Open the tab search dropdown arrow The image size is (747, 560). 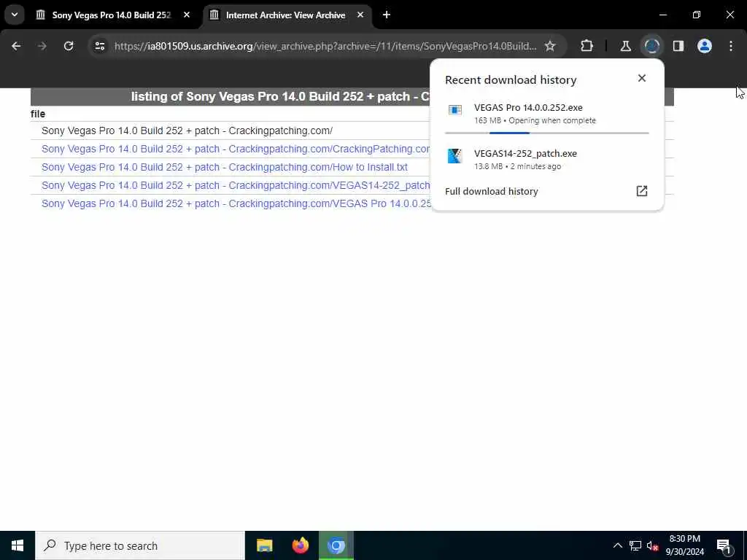click(15, 15)
